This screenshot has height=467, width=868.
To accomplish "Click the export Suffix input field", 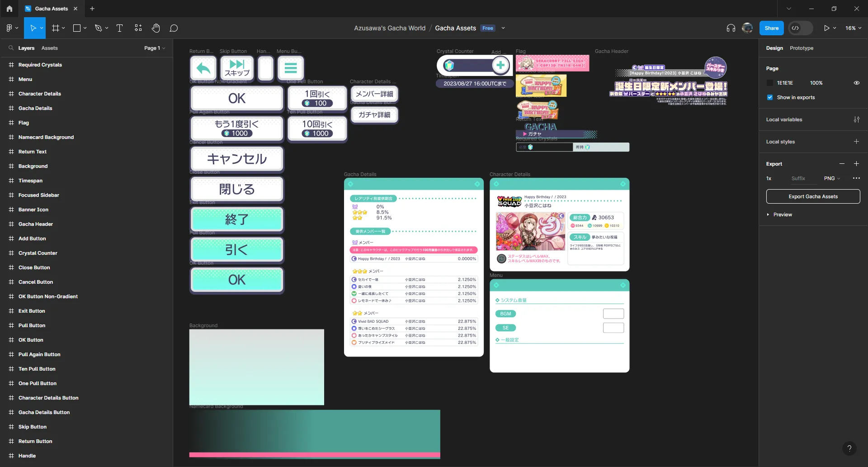I will [x=799, y=178].
